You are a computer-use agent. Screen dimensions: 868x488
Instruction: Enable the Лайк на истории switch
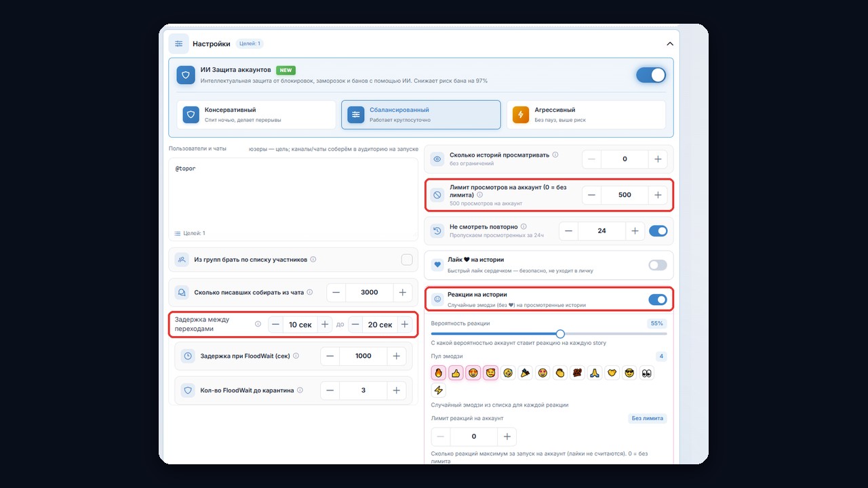658,265
